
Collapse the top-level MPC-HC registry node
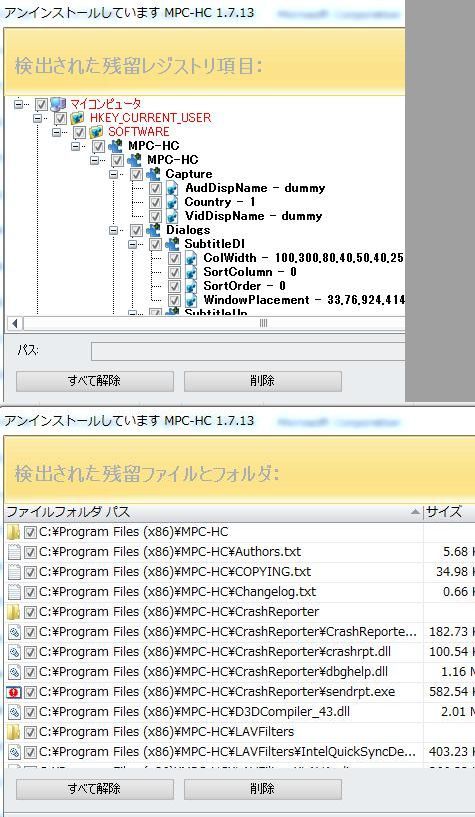[x=76, y=146]
